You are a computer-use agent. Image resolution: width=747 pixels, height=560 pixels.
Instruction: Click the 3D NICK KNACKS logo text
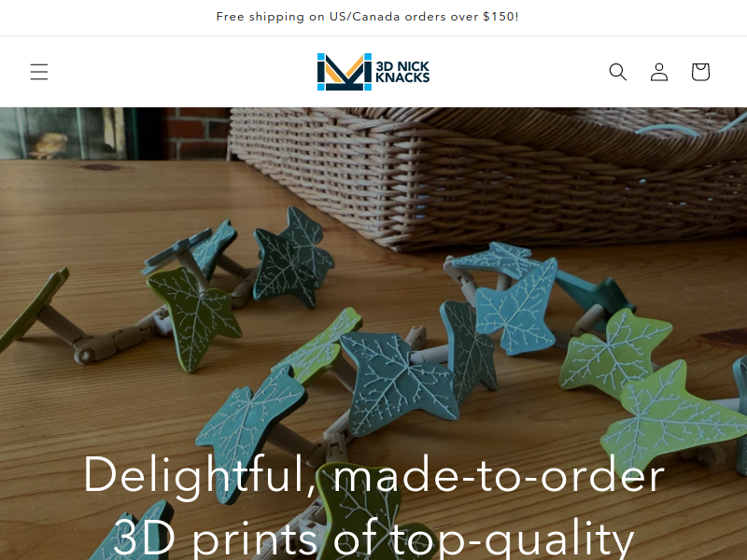click(x=402, y=72)
